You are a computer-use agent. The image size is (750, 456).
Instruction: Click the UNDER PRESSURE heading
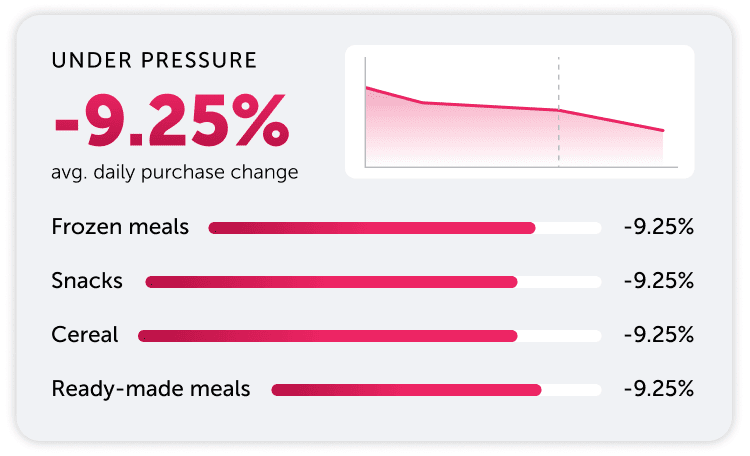(x=154, y=60)
